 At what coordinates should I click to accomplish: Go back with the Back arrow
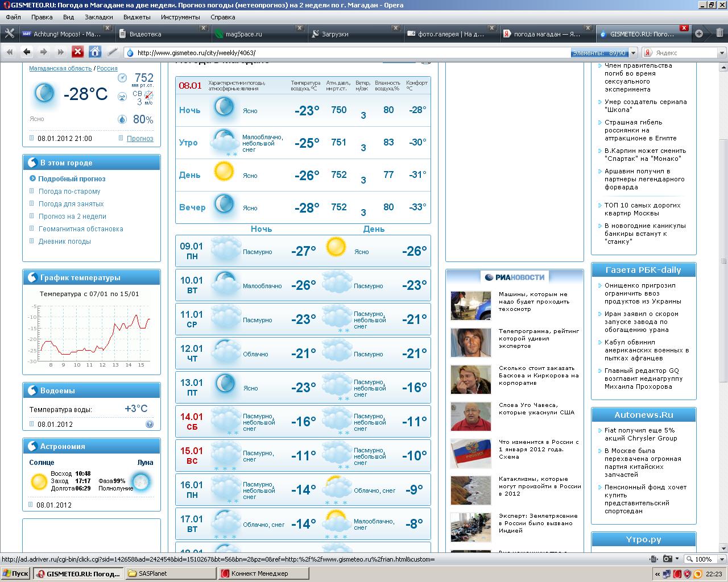[27, 52]
